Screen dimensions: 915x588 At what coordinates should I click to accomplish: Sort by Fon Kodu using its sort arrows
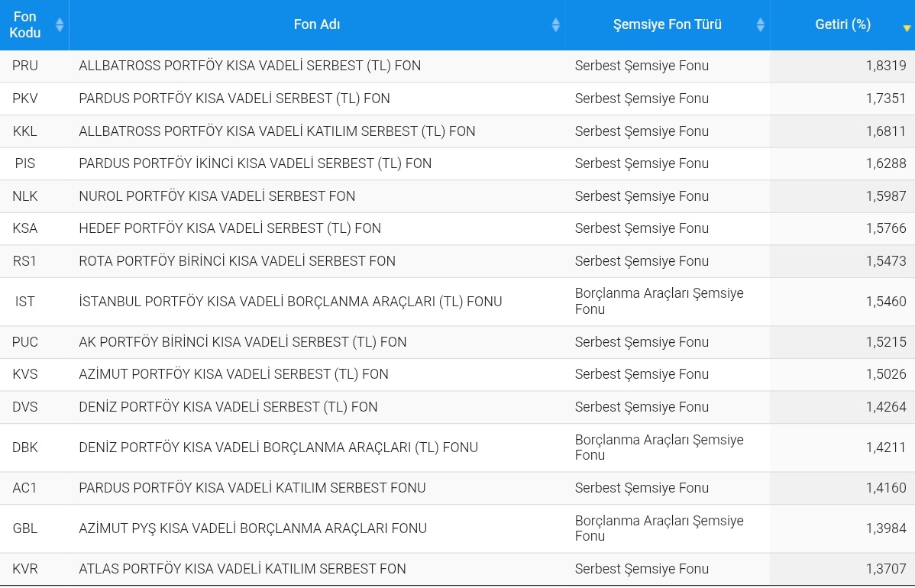(60, 24)
